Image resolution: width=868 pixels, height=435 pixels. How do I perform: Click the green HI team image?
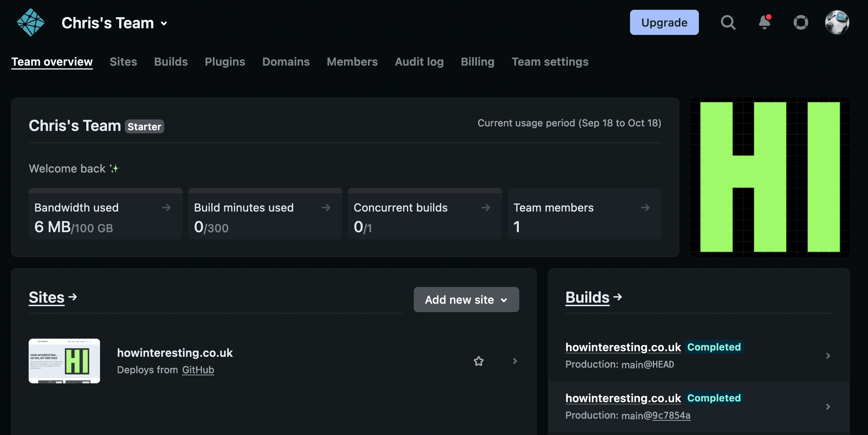click(770, 177)
